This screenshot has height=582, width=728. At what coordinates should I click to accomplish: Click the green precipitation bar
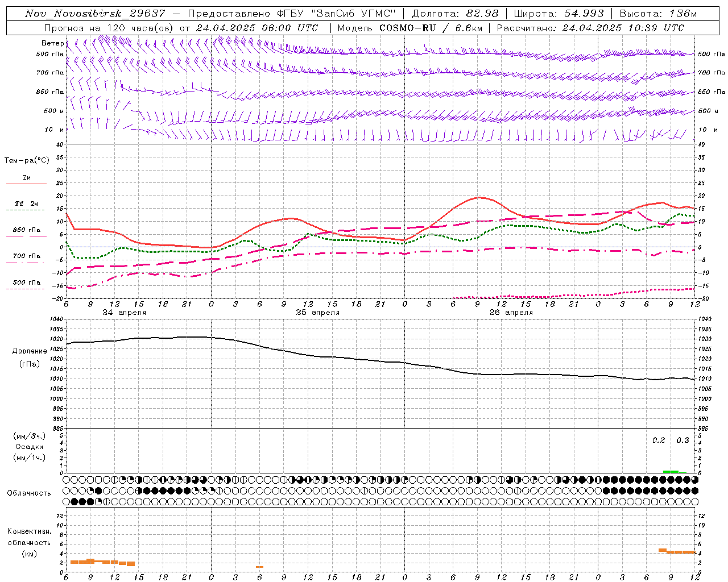tap(671, 471)
